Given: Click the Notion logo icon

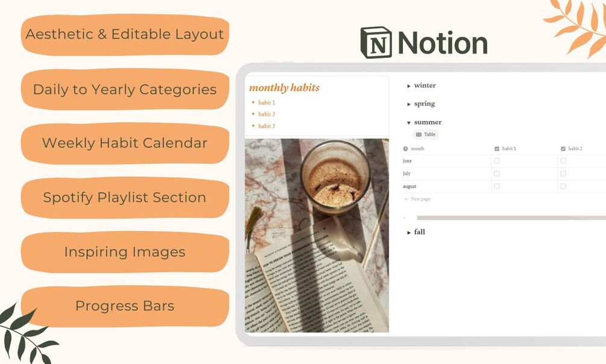Looking at the screenshot, I should click(376, 43).
